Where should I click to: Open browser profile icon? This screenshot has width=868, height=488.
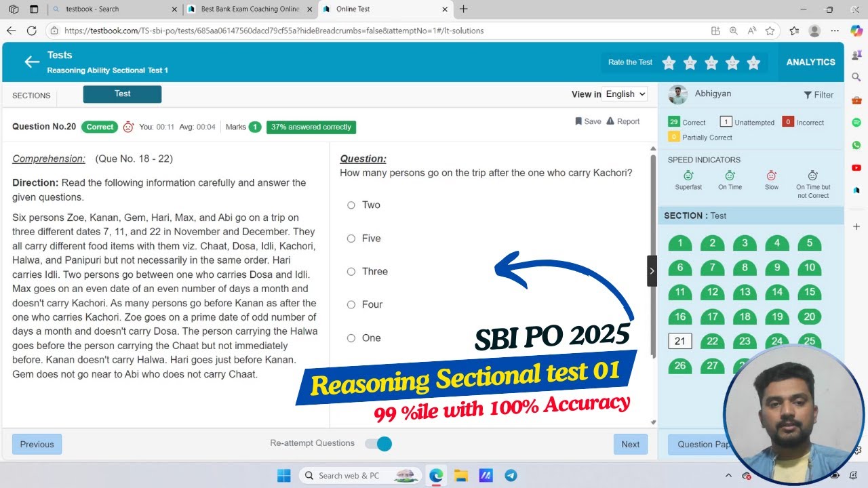(814, 30)
